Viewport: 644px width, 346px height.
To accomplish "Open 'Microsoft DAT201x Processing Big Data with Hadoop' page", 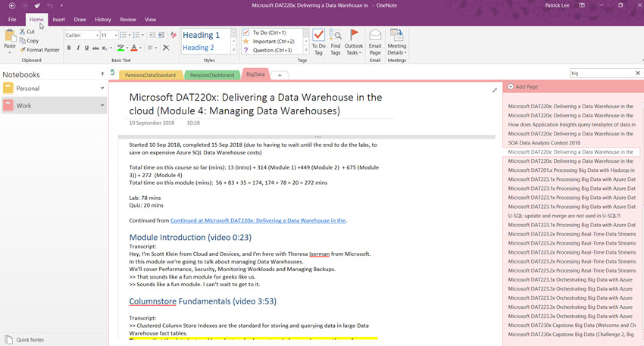I will click(x=571, y=170).
